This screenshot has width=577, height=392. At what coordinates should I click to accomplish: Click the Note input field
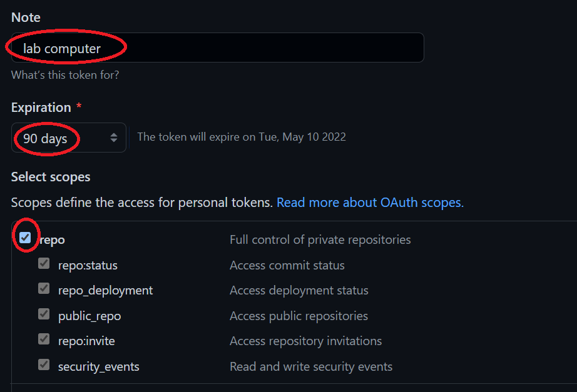[218, 48]
